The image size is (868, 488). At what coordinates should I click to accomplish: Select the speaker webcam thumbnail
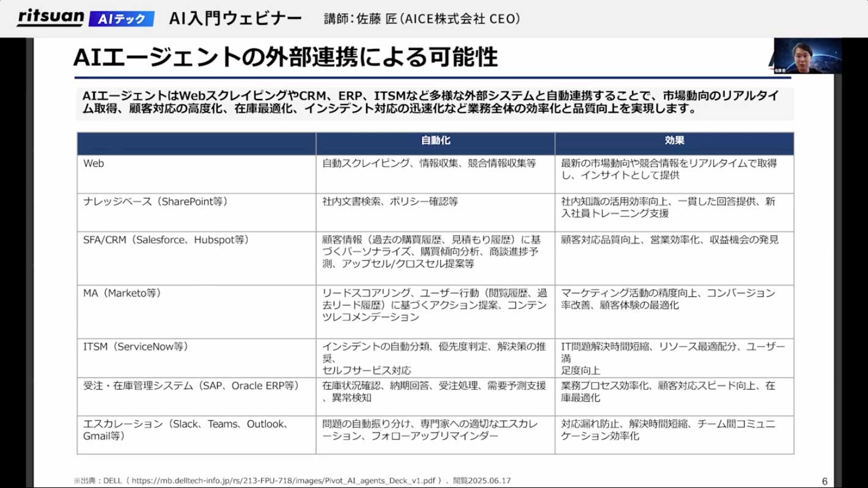807,56
